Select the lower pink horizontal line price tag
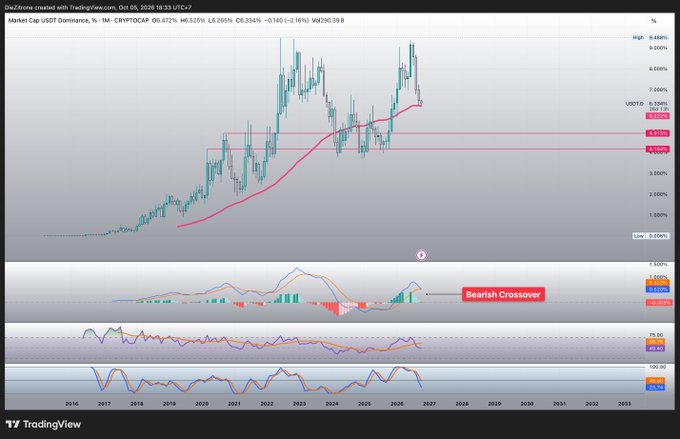The image size is (680, 439). 658,149
